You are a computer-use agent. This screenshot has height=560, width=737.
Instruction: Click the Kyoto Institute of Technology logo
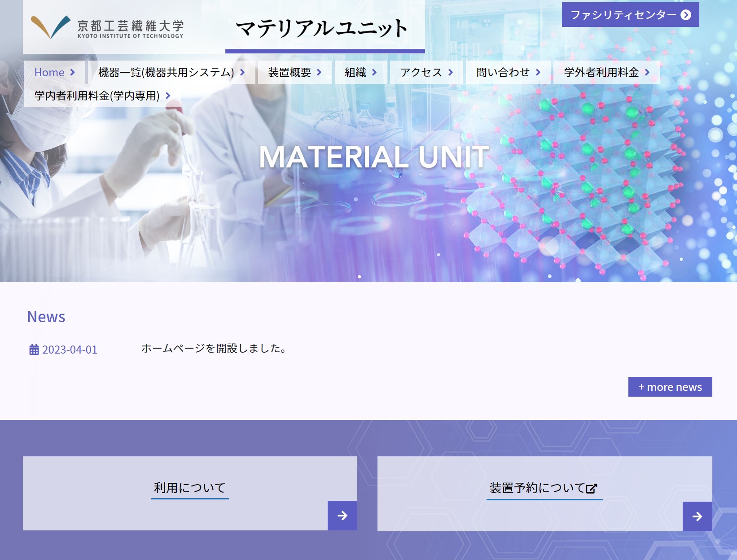[x=107, y=27]
